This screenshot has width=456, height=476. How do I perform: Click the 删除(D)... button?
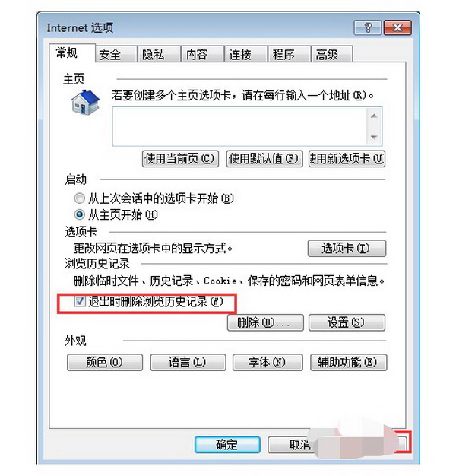click(x=265, y=322)
